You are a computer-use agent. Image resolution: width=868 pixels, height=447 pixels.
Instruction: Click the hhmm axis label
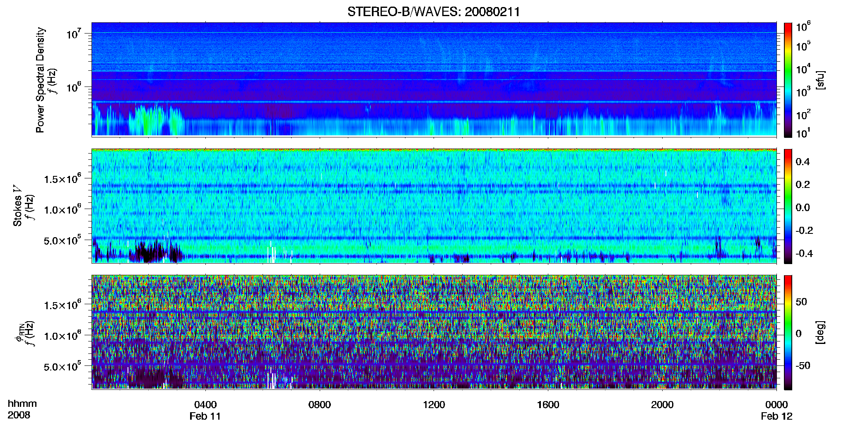(x=22, y=404)
